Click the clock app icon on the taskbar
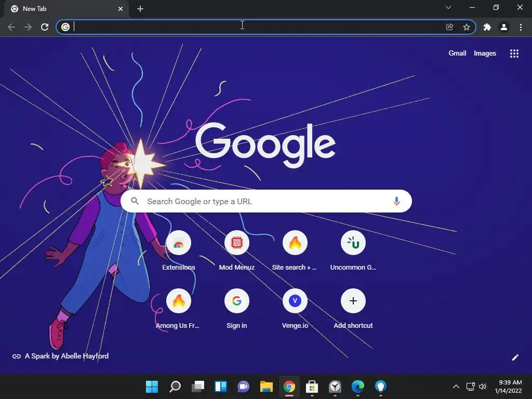This screenshot has width=532, height=399. click(x=335, y=387)
